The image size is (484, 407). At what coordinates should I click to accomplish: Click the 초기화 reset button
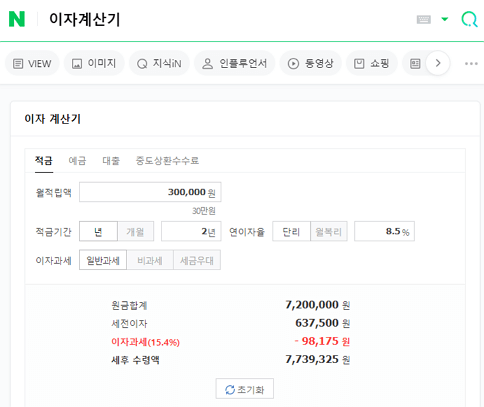(x=245, y=389)
